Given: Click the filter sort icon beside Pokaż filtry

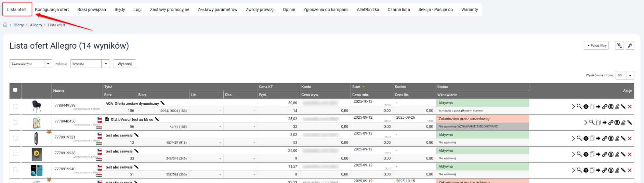Looking at the screenshot, I should (619, 46).
